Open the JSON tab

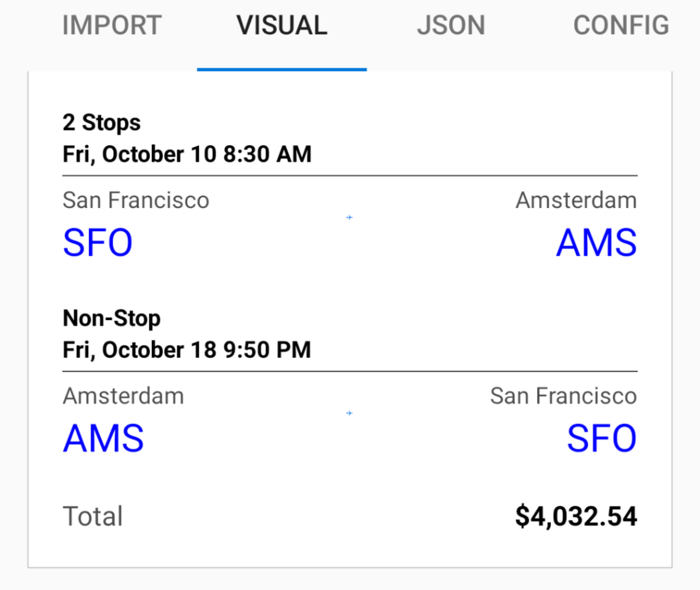(x=451, y=25)
